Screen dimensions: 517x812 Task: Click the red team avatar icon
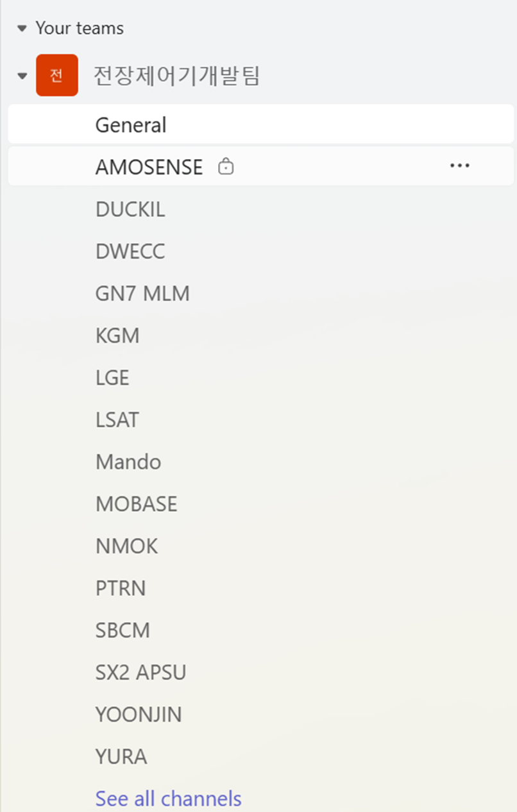point(56,76)
